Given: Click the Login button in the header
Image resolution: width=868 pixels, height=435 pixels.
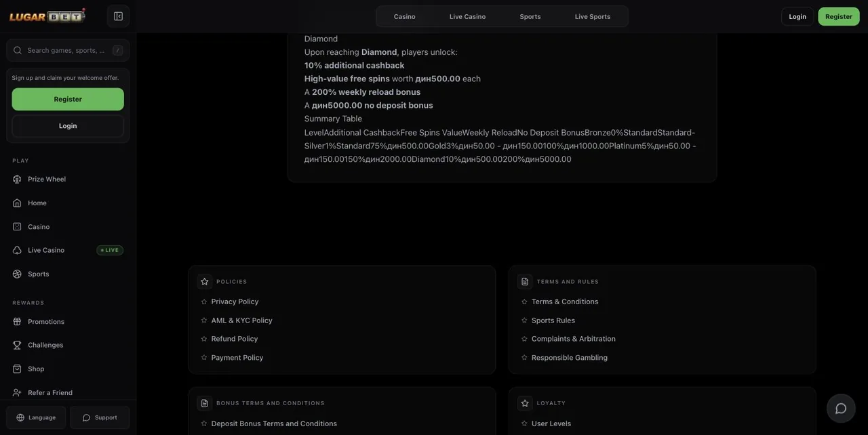Looking at the screenshot, I should tap(797, 16).
